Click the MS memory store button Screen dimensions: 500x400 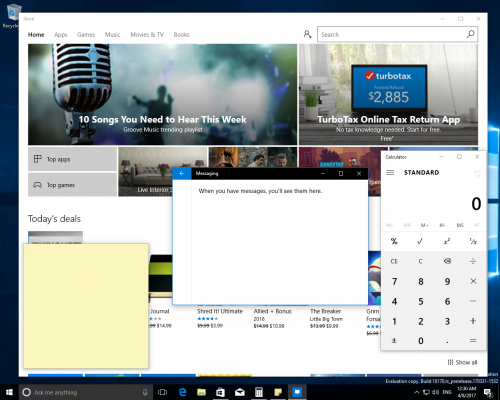pyautogui.click(x=460, y=225)
